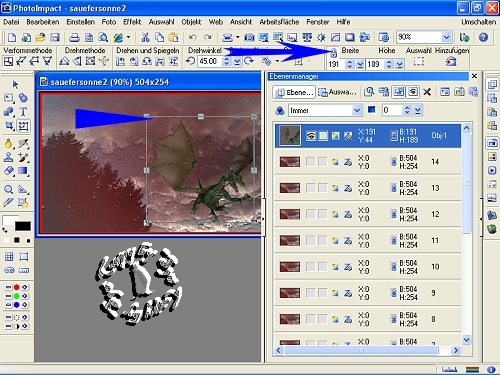Click the Obj-1 layer thumbnail

pos(290,135)
